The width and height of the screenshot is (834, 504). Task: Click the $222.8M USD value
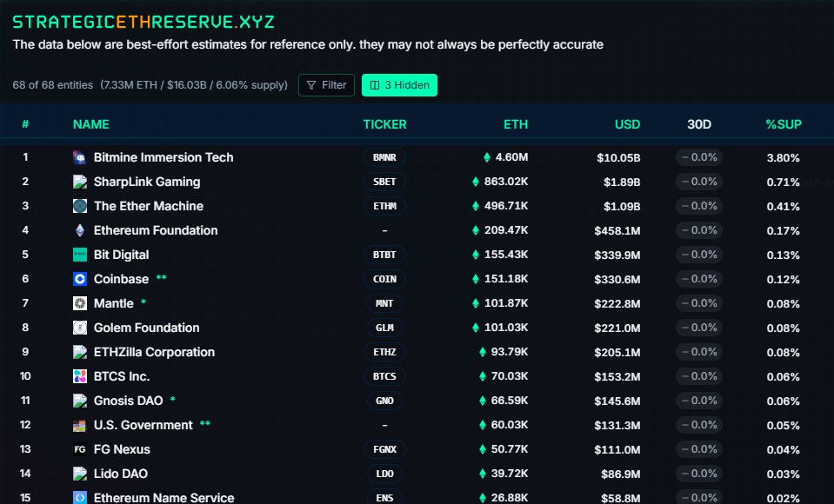(x=617, y=304)
